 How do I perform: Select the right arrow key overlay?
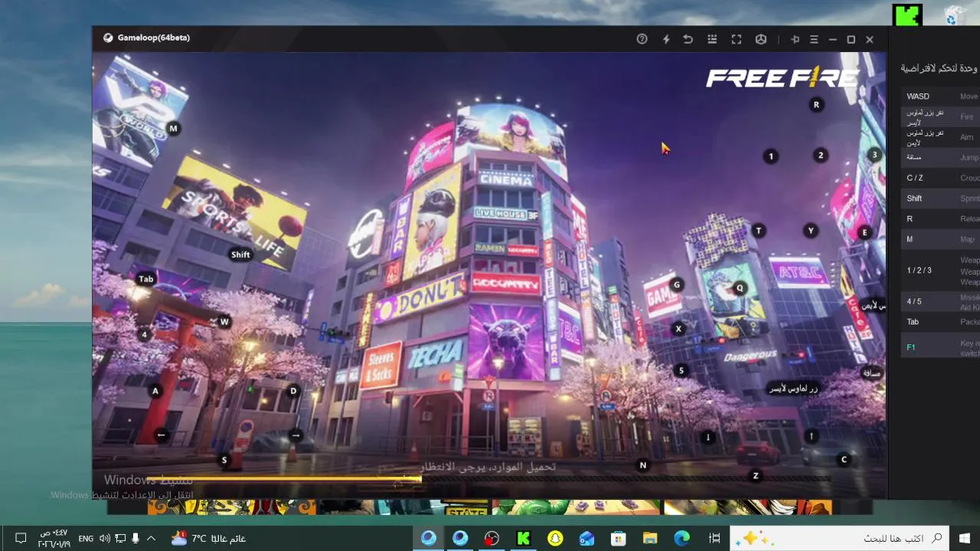pyautogui.click(x=296, y=435)
